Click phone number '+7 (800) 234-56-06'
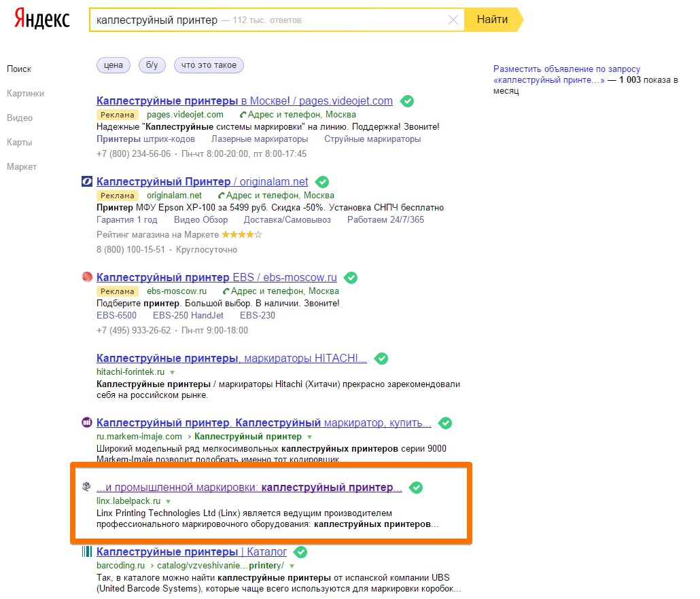 click(133, 154)
